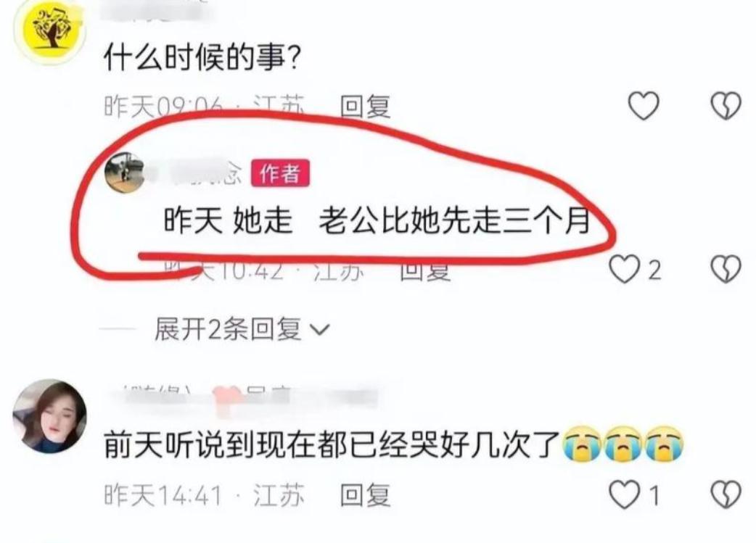Dislike the crying emoji comment
756x543 pixels.
point(726,495)
